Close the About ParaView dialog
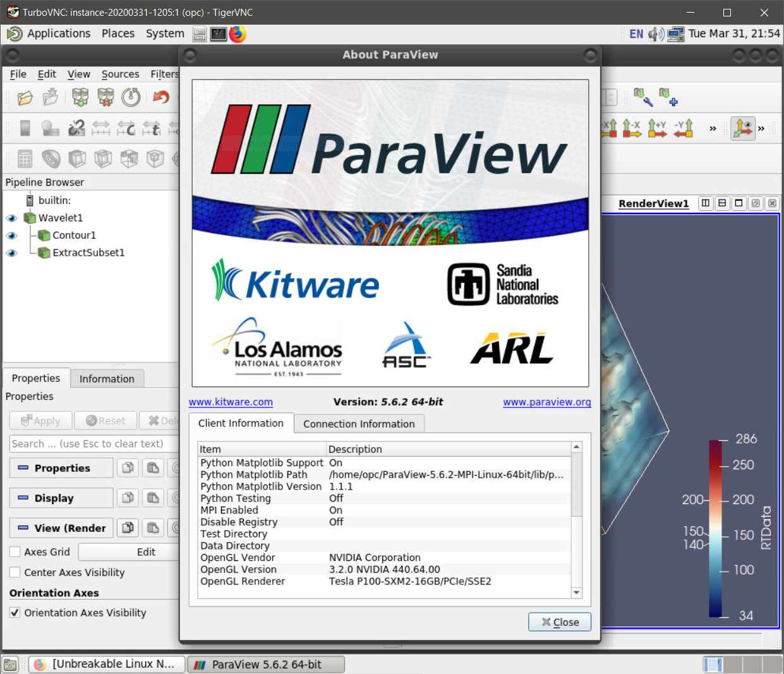Image resolution: width=784 pixels, height=674 pixels. (x=559, y=622)
